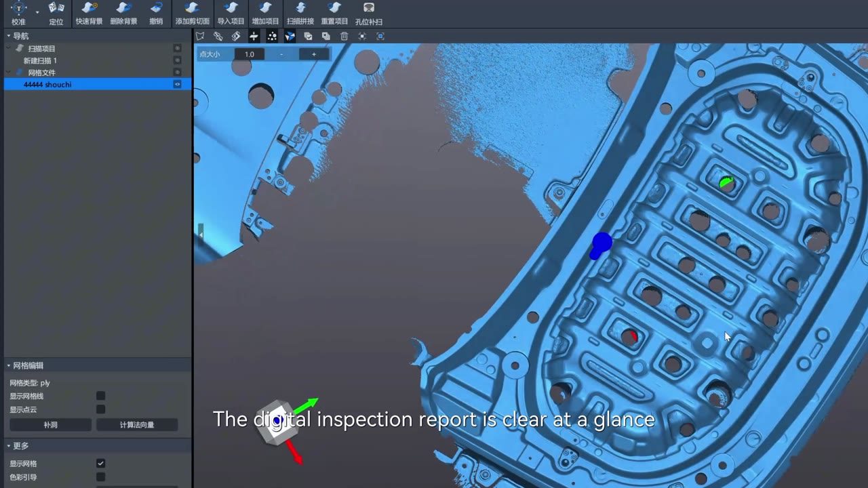Toggle the highlighted plane split tool icon
Image resolution: width=868 pixels, height=488 pixels.
pyautogui.click(x=254, y=36)
